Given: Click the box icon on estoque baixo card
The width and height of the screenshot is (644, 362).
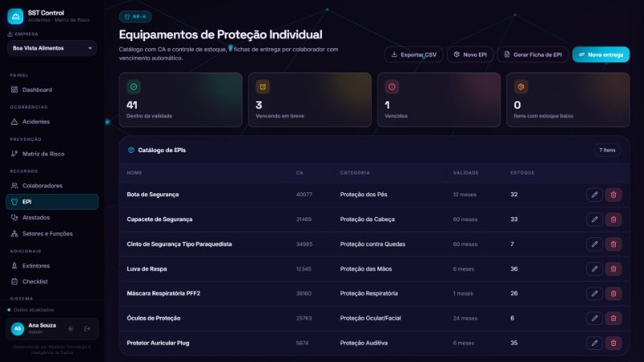Looking at the screenshot, I should (x=521, y=87).
